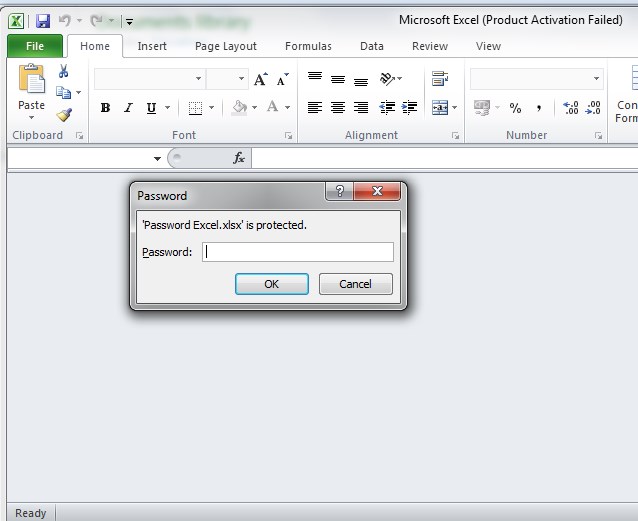638x521 pixels.
Task: Expand the Merge & Center dropdown arrow
Action: (455, 108)
